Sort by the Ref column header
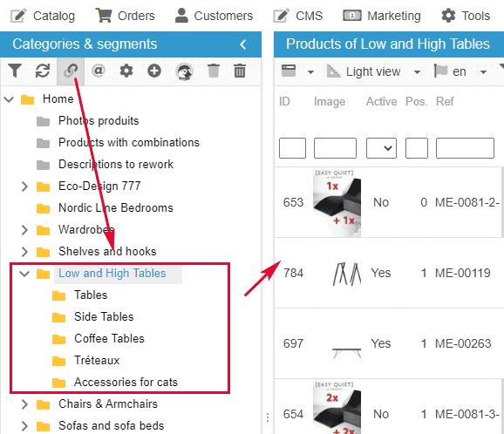Screen dimensions: 504x434 pyautogui.click(x=445, y=101)
